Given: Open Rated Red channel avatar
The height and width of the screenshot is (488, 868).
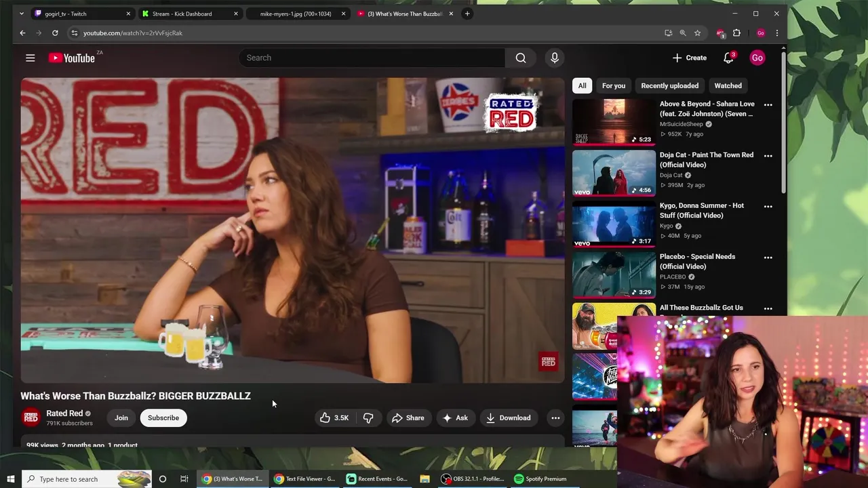Looking at the screenshot, I should [x=31, y=418].
